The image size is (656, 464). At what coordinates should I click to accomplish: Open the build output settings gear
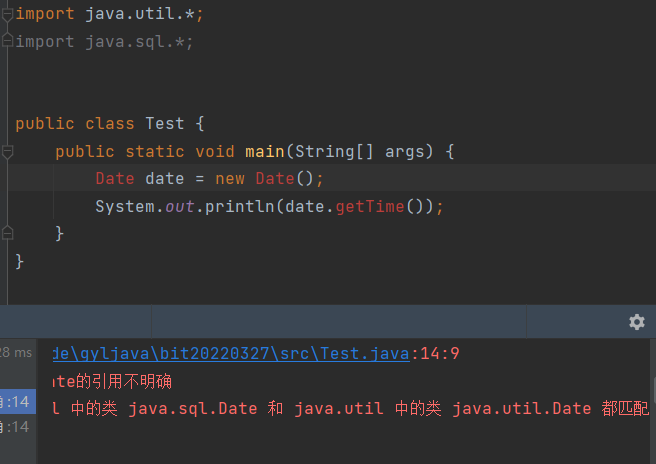[637, 322]
